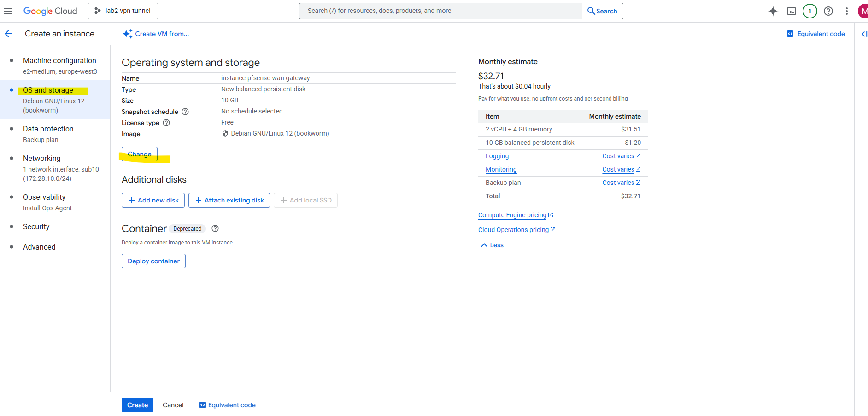Click into the resource search field
868x416 pixels.
pos(440,11)
